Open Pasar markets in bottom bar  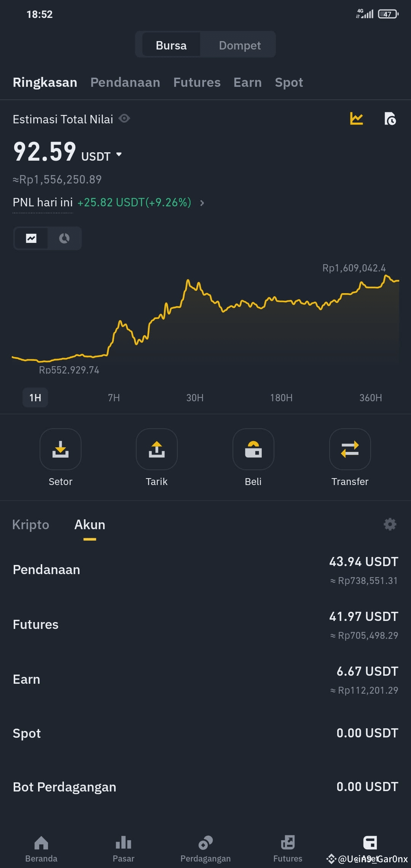click(123, 848)
